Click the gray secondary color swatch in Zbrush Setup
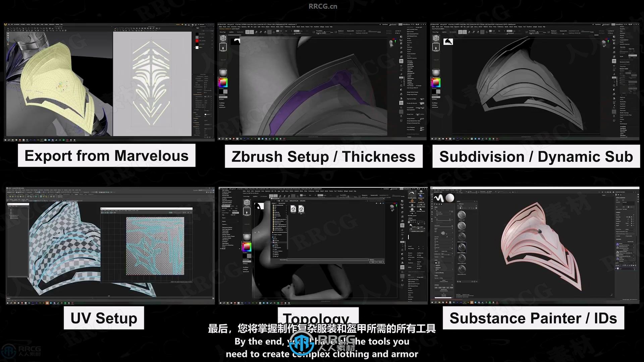 coord(225,92)
